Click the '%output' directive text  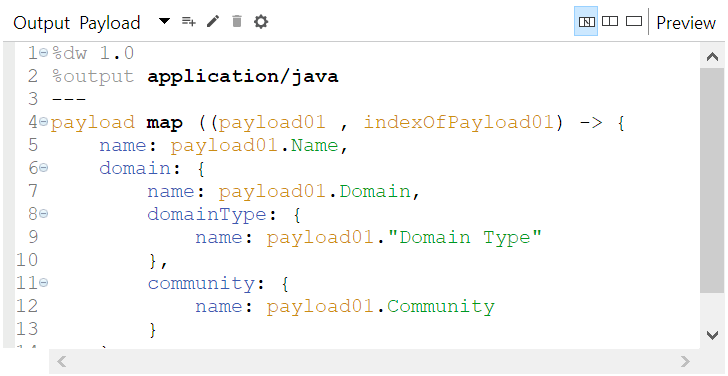[93, 77]
